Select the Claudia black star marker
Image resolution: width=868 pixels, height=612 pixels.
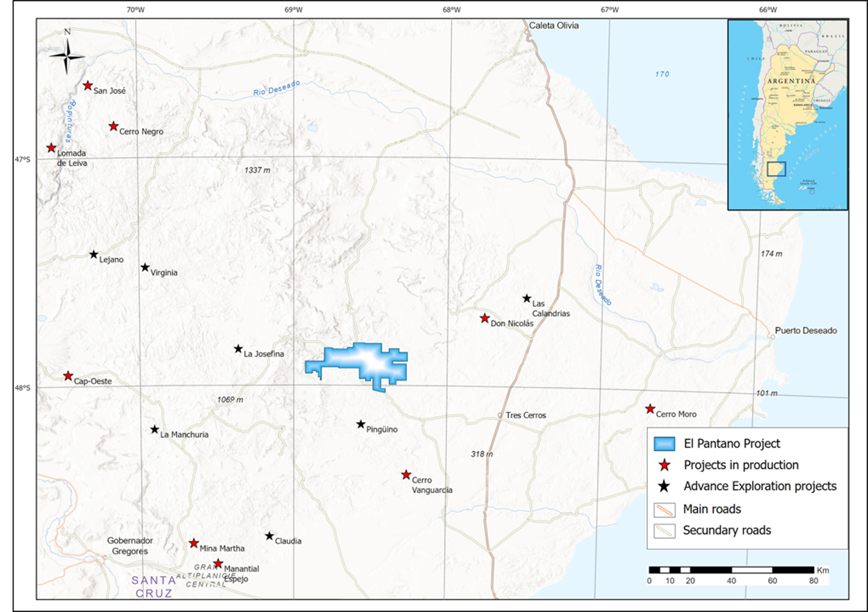(270, 536)
